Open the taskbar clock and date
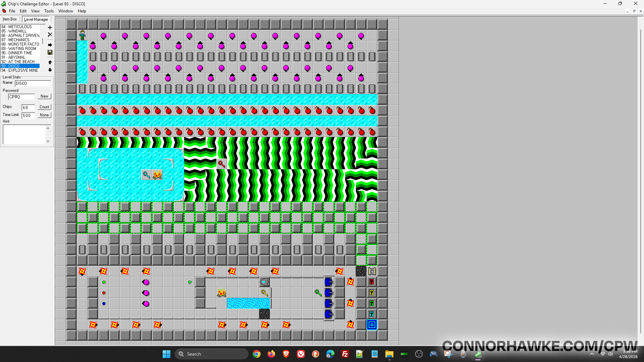 [628, 354]
